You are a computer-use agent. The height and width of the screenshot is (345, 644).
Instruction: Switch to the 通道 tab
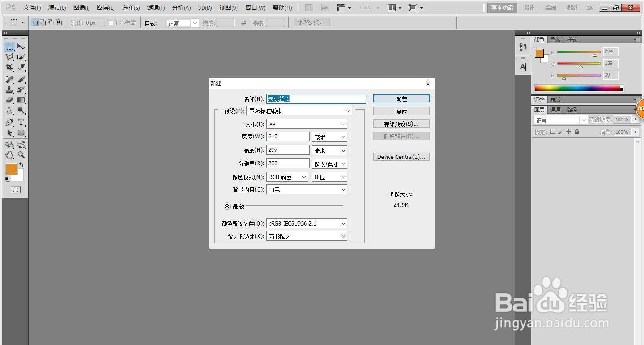555,110
